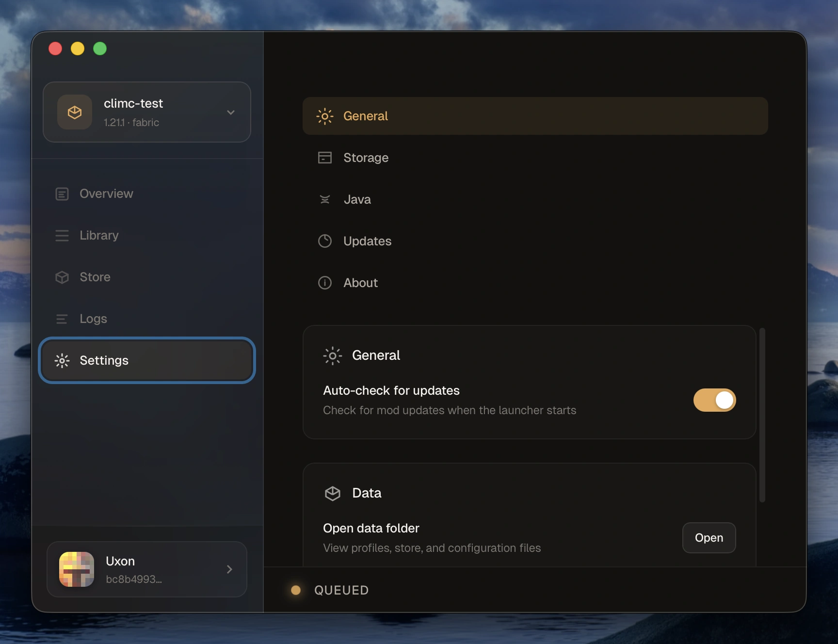Select the Logs icon in sidebar
Screen dimensions: 838x644
[x=62, y=319]
